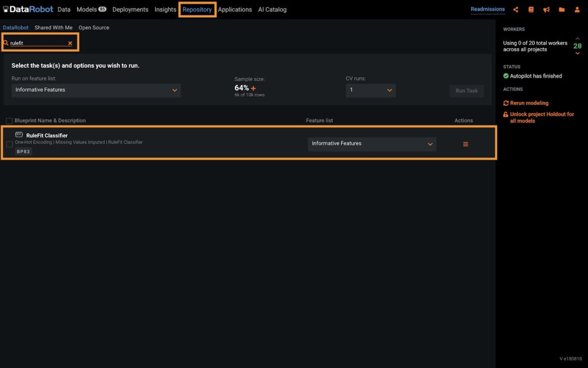This screenshot has height=368, width=588.
Task: Click the green Autopilot finished checkmark
Action: [506, 76]
